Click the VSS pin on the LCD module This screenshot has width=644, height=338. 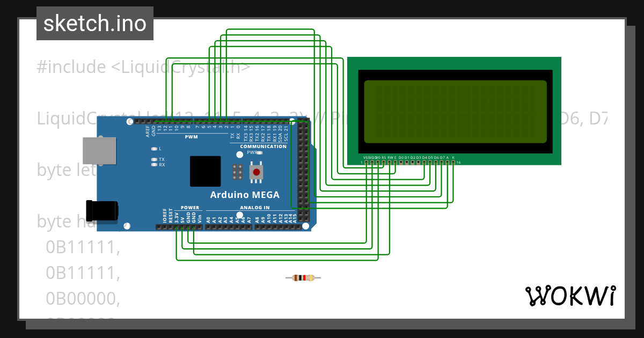tap(367, 162)
